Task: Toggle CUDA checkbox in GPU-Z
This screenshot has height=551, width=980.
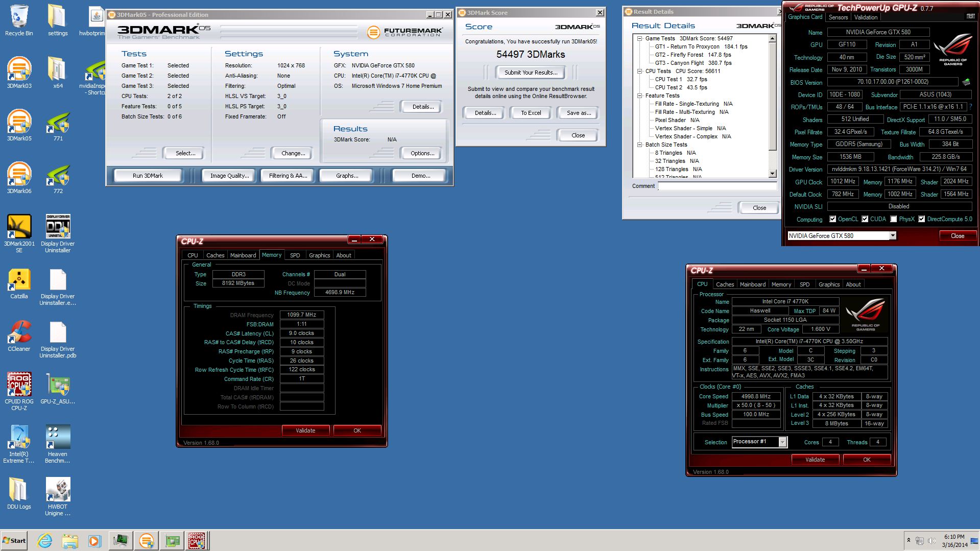Action: click(865, 219)
